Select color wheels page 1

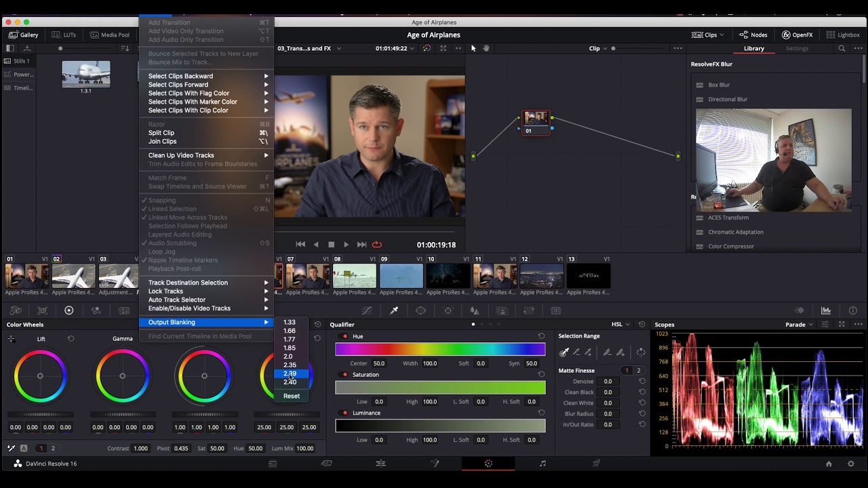pos(41,448)
